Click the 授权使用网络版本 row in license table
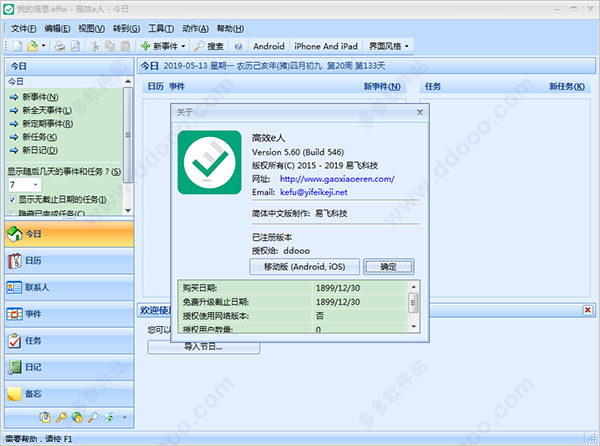This screenshot has height=446, width=600. [x=293, y=316]
